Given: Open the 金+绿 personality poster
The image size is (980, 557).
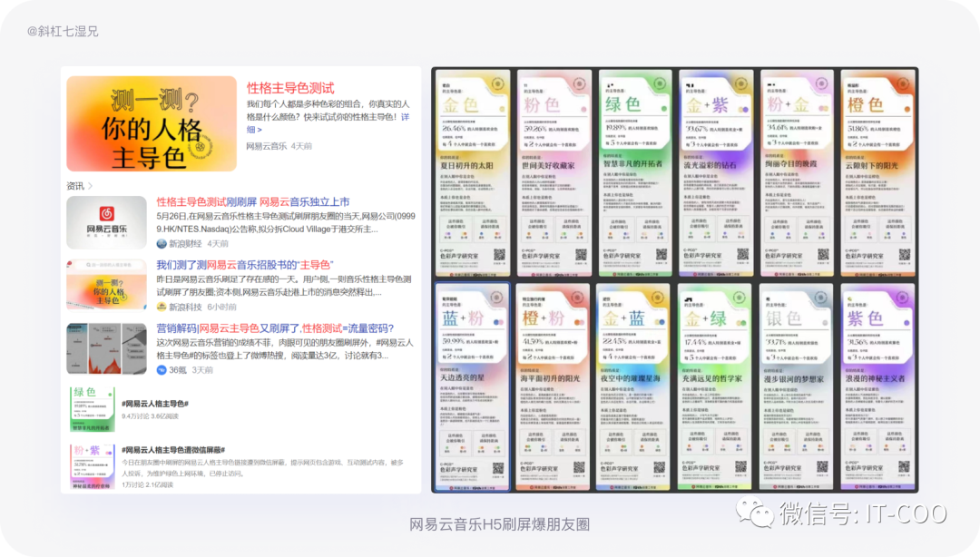Looking at the screenshot, I should (715, 387).
